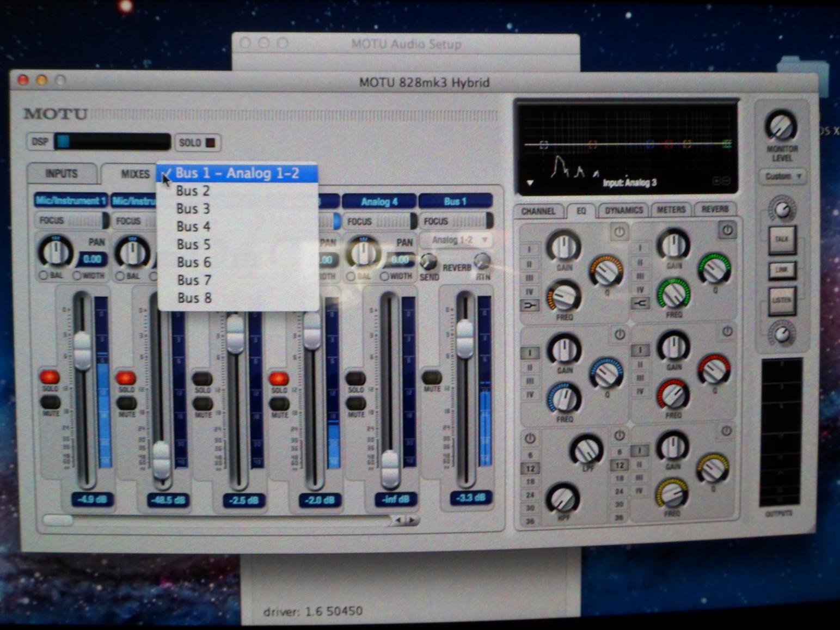Click FOCUS button on Bus 1 strip
The image size is (840, 630).
456,221
